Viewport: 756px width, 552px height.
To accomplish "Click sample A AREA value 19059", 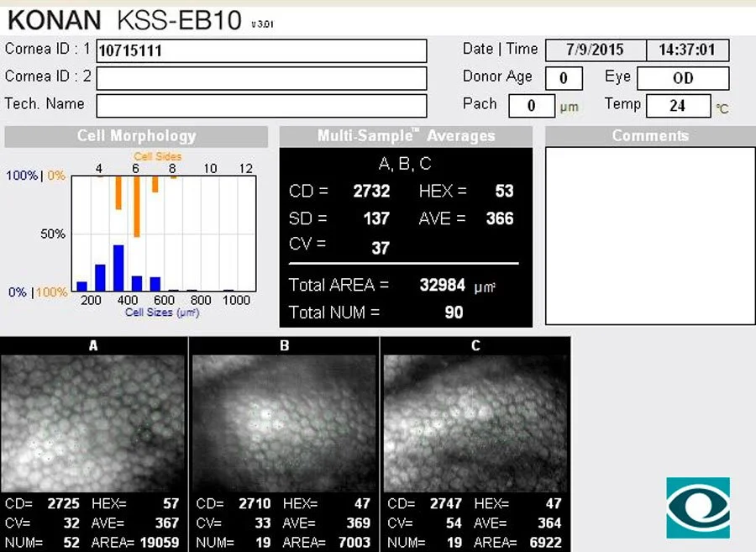I will click(159, 543).
